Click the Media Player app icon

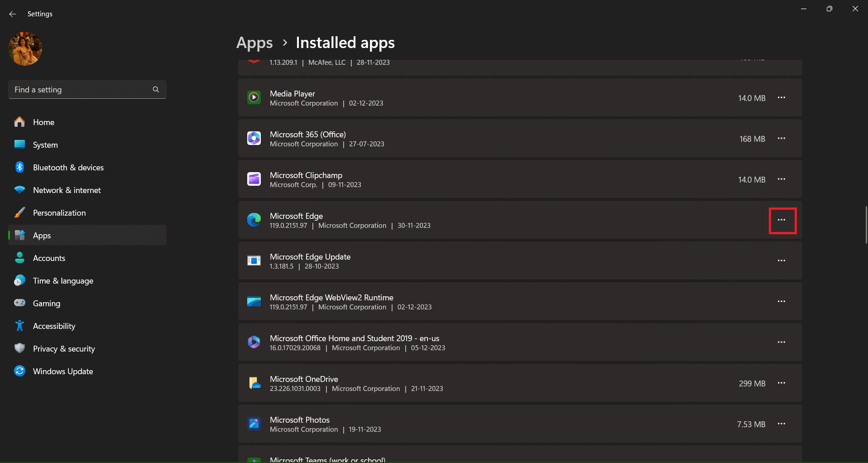click(254, 97)
